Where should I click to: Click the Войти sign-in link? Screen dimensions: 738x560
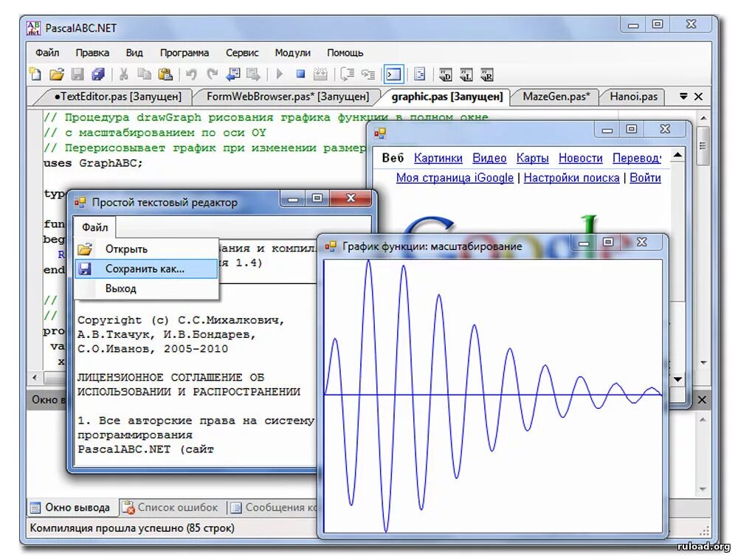click(645, 178)
